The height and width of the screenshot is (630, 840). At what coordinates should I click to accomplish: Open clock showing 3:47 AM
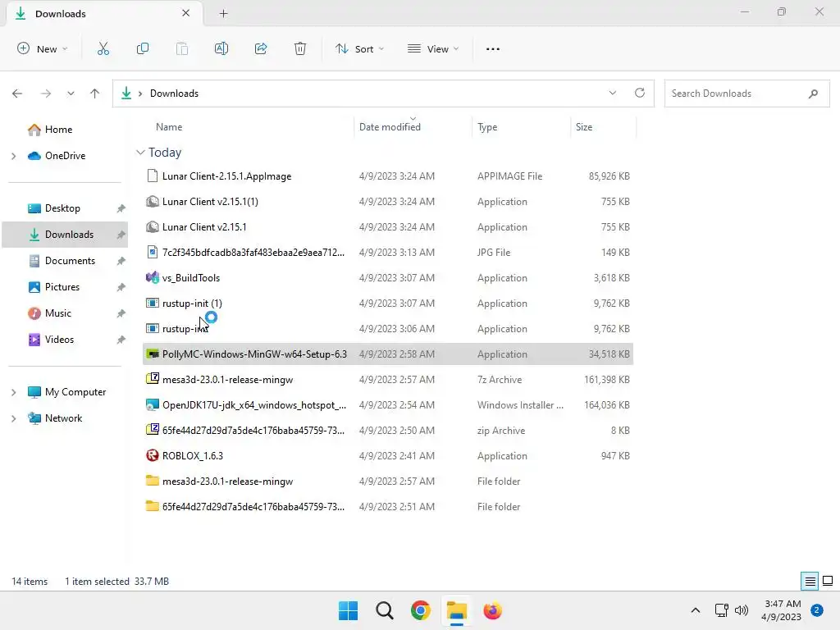(x=782, y=610)
